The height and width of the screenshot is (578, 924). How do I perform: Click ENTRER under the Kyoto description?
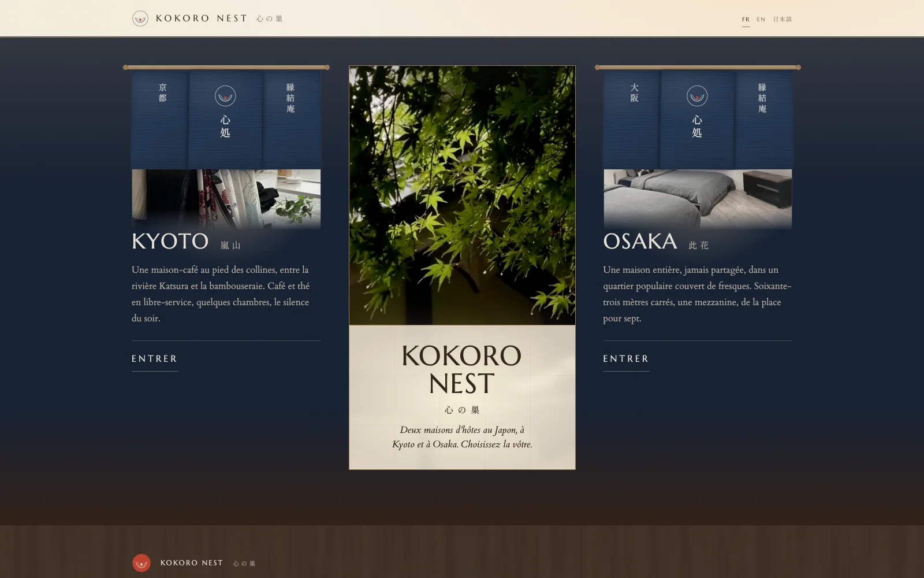155,359
